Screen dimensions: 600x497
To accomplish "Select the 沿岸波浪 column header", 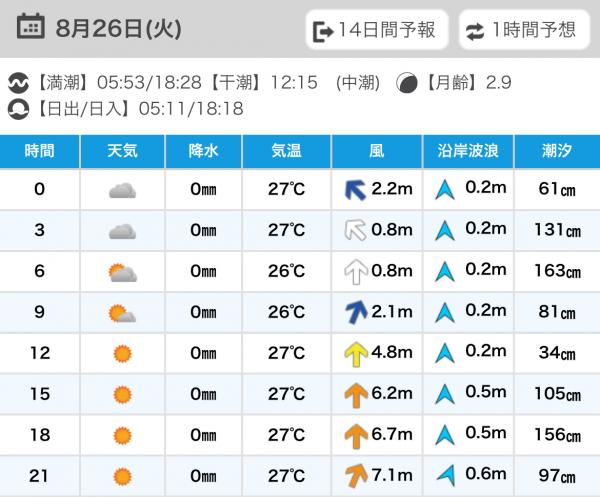I will click(468, 151).
